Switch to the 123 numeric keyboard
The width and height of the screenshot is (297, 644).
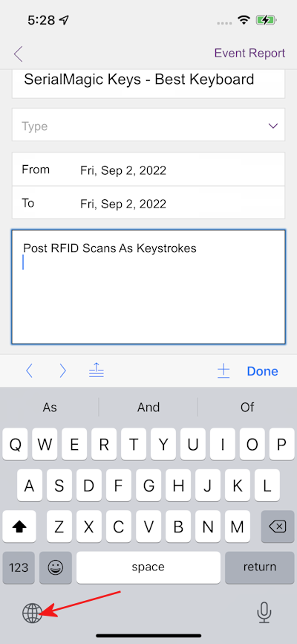tap(19, 567)
